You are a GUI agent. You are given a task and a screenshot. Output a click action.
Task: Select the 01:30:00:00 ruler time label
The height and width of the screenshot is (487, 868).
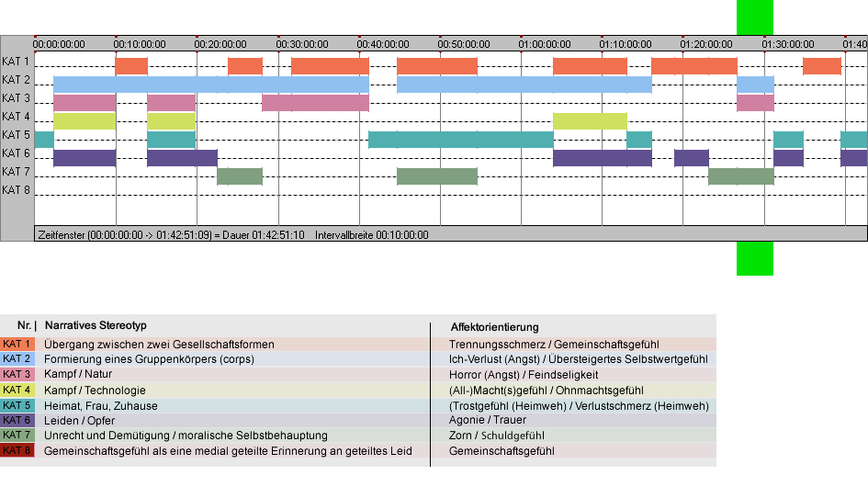click(x=788, y=44)
